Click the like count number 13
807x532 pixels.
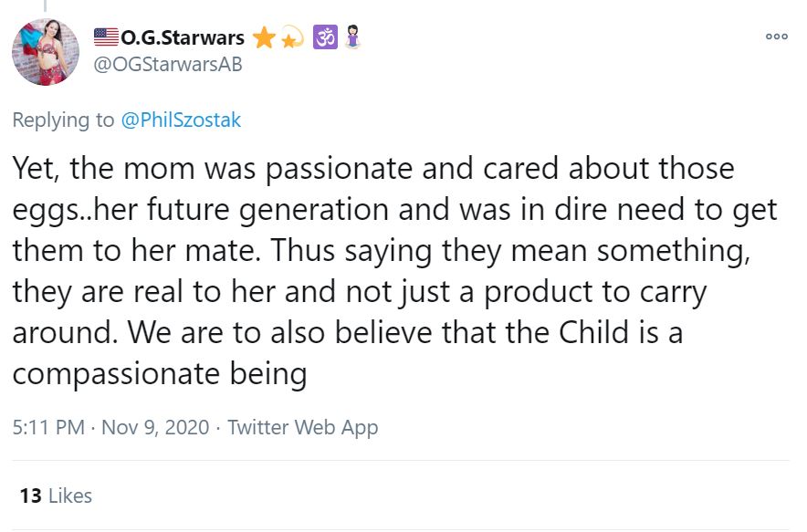30,495
